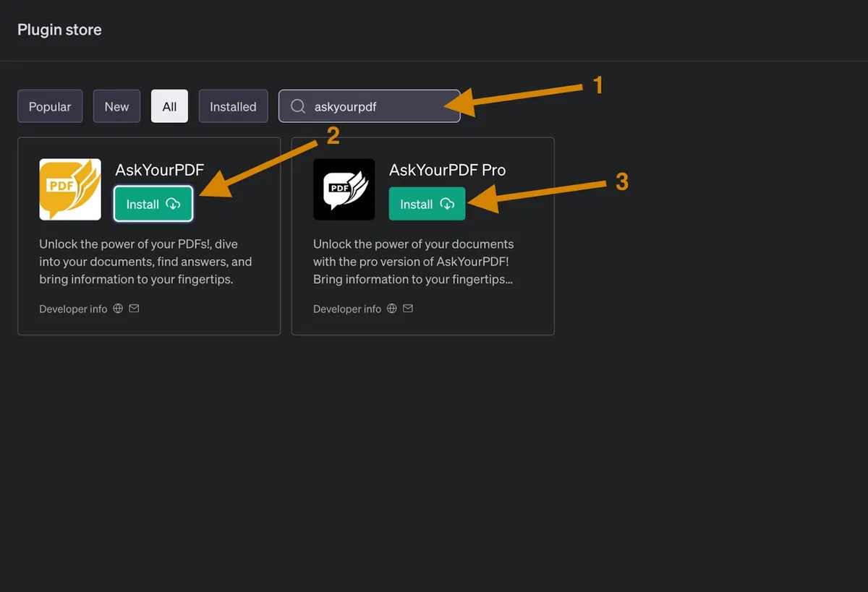Click the AskYourPDF description about PDFs
The image size is (868, 592).
146,262
